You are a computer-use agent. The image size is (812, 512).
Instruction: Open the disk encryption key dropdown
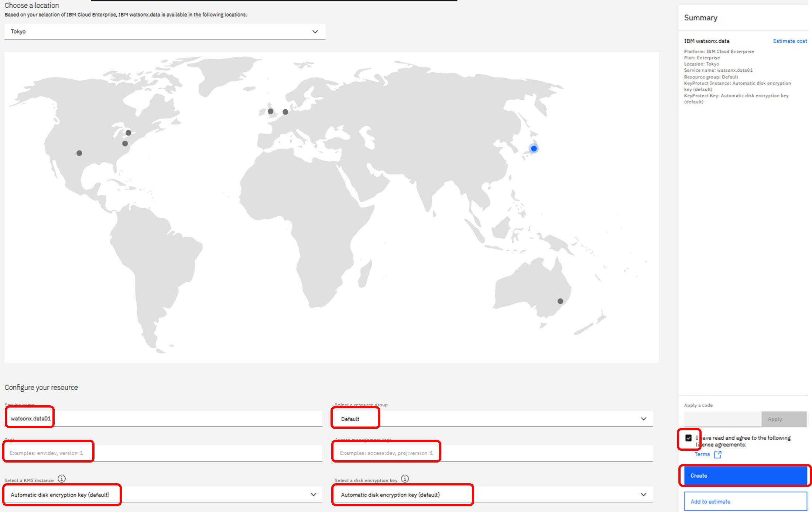click(x=493, y=495)
